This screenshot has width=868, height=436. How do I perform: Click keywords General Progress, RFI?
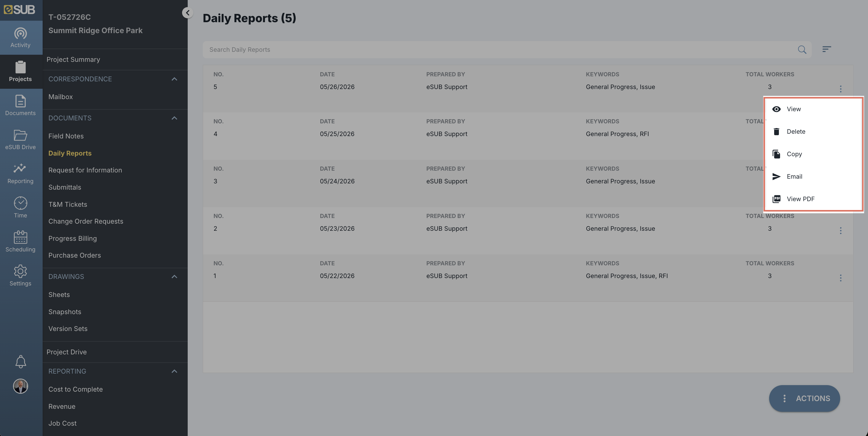click(617, 134)
